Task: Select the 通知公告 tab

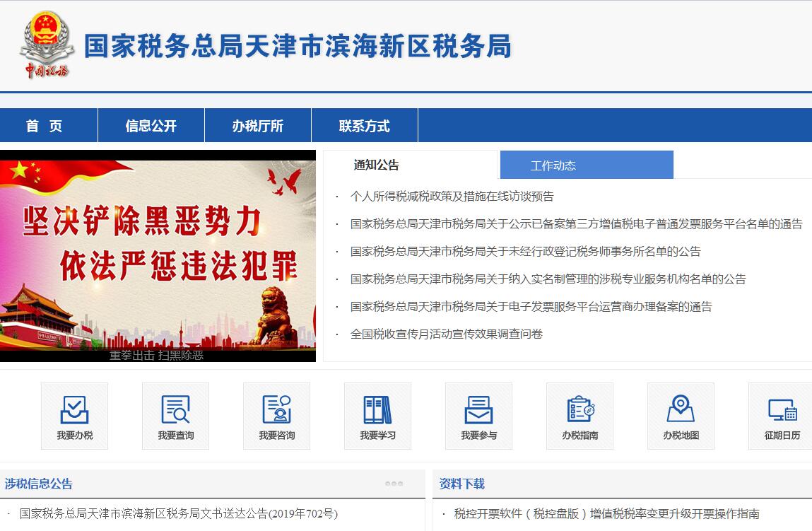Action: click(x=376, y=165)
